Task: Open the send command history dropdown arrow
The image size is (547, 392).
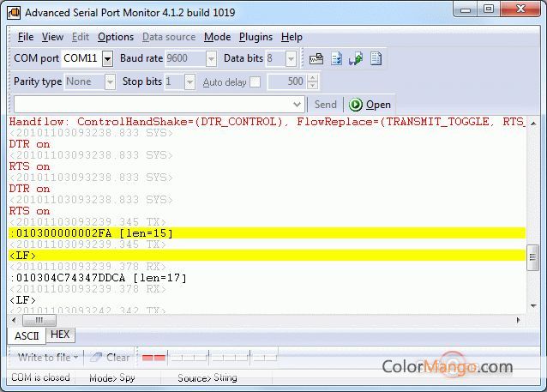Action: click(297, 105)
